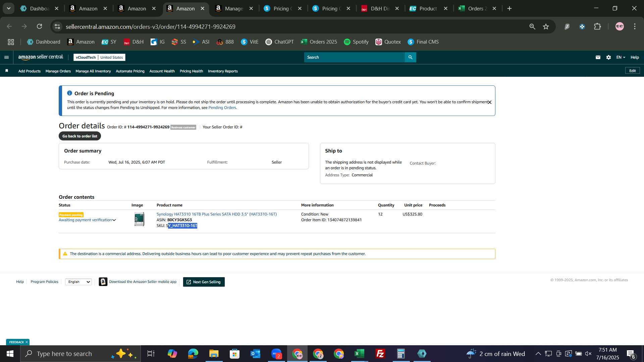
Task: Dismiss the Order is Pending notice
Action: point(489,102)
